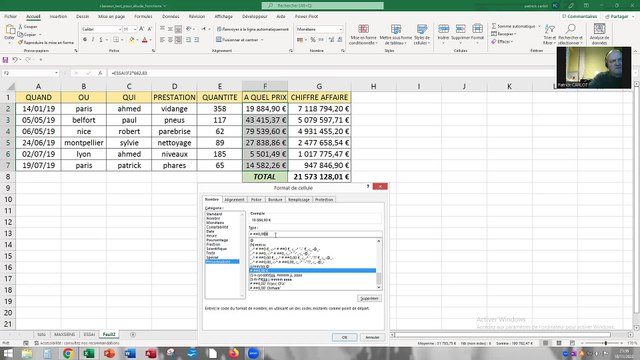Open the Name Box dropdown arrow
Screen dimensions: 640x360
pyautogui.click(x=56, y=73)
